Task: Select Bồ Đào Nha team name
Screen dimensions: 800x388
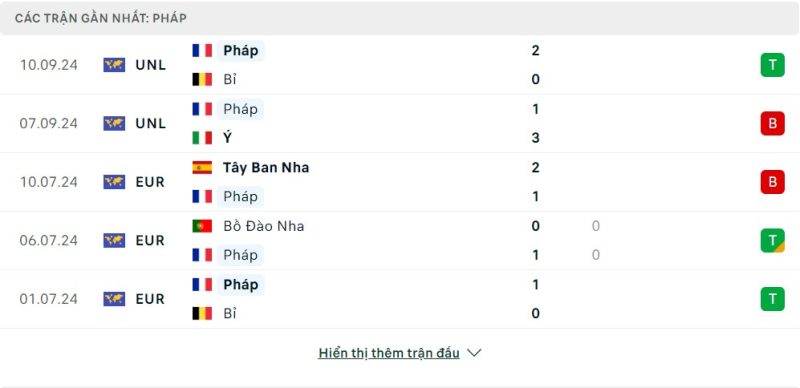Action: click(264, 226)
